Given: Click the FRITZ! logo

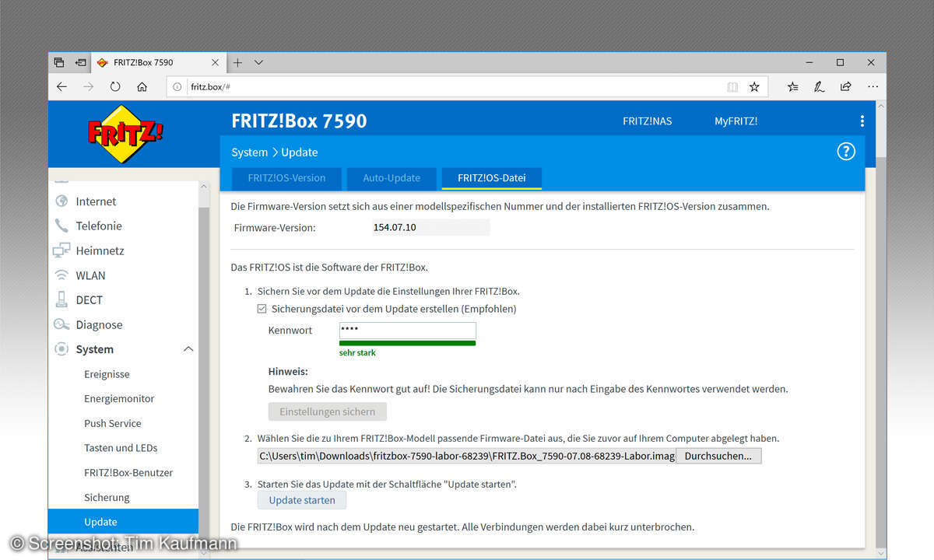Looking at the screenshot, I should pyautogui.click(x=125, y=135).
